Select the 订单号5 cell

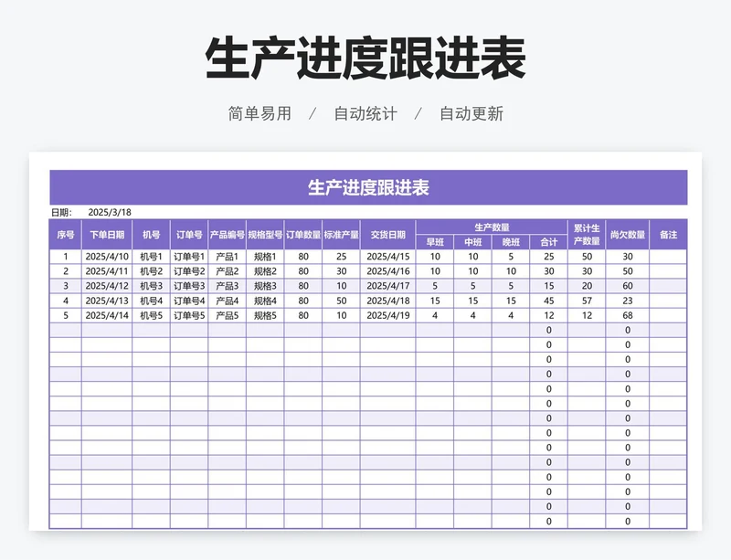point(189,316)
